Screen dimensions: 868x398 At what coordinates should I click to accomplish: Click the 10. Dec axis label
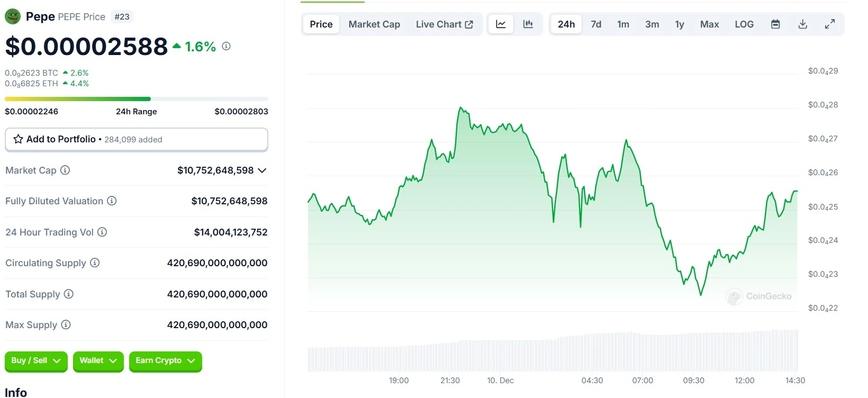(x=501, y=381)
